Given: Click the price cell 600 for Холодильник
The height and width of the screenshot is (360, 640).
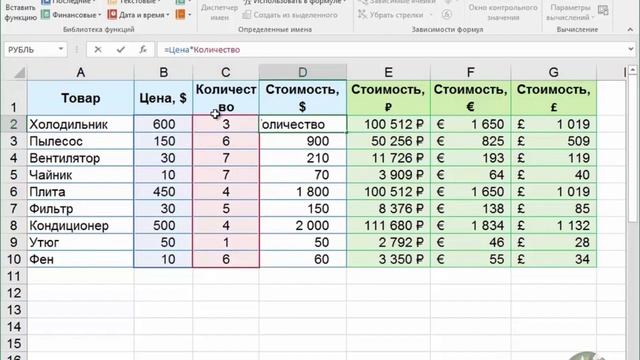Looking at the screenshot, I should pos(163,124).
